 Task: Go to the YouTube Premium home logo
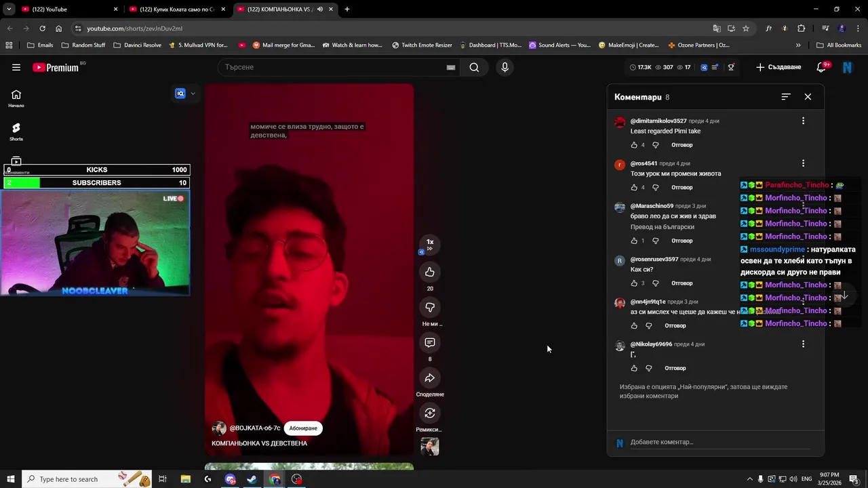tap(56, 67)
